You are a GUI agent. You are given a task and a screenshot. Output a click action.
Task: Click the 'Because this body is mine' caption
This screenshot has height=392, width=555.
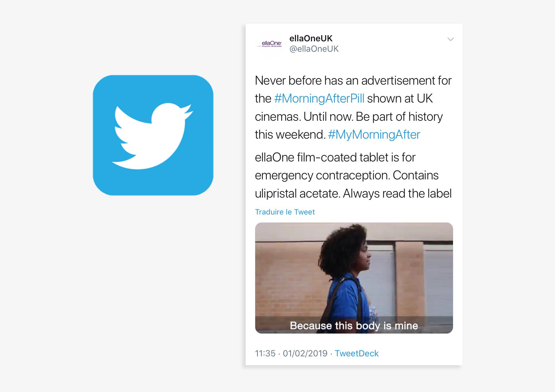(354, 326)
